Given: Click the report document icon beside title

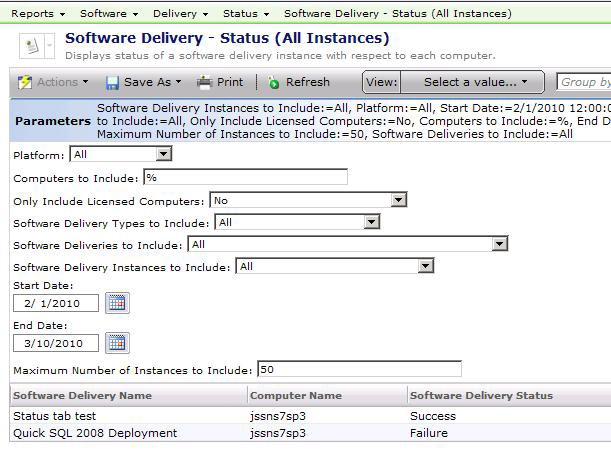Looking at the screenshot, I should pyautogui.click(x=32, y=46).
